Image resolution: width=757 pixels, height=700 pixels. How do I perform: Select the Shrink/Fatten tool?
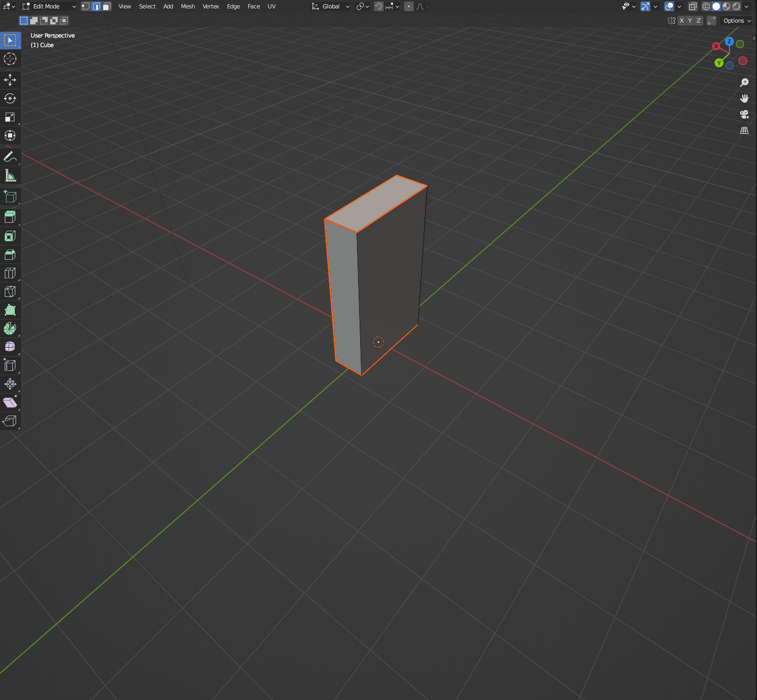coord(10,384)
